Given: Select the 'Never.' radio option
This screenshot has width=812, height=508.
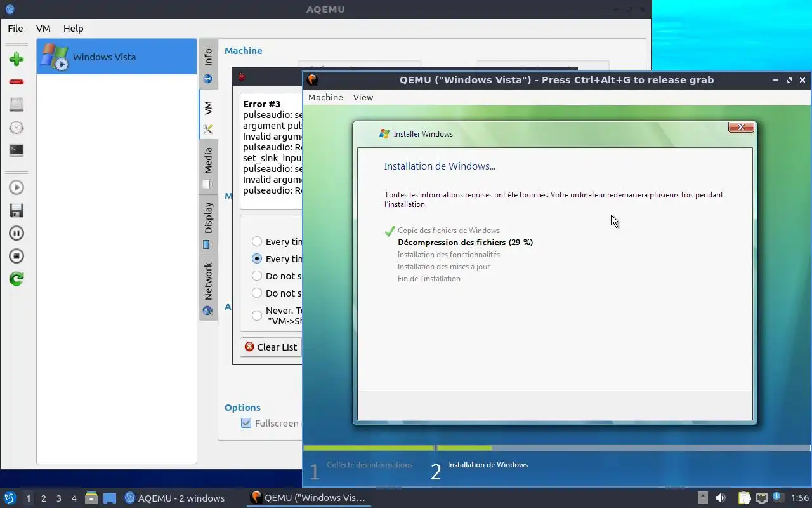Looking at the screenshot, I should tap(257, 316).
